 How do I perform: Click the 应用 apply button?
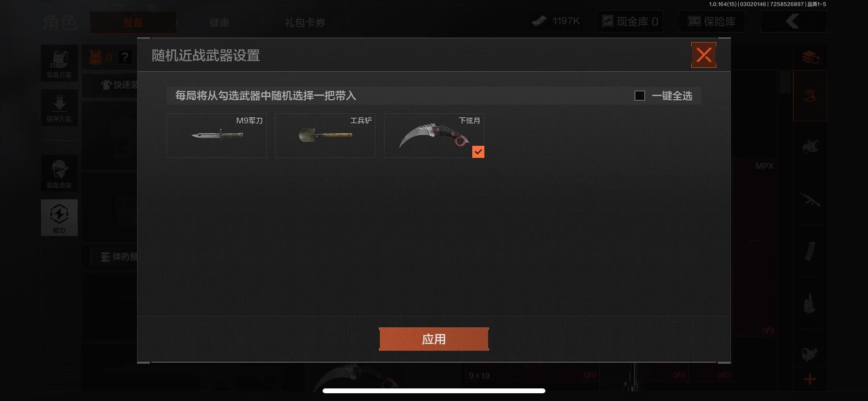[434, 339]
